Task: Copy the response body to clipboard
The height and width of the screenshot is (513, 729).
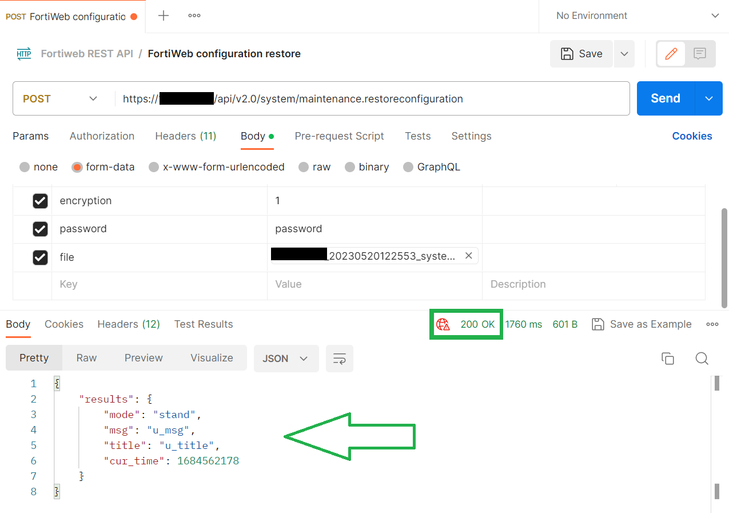Action: (668, 359)
